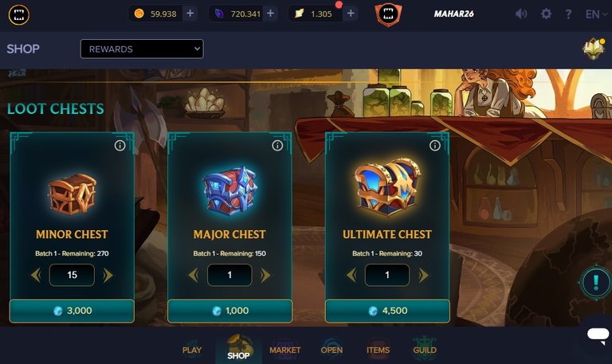Decrease Ultimate Chest quantity with left arrow
Screen dimensions: 612x364
(351, 275)
